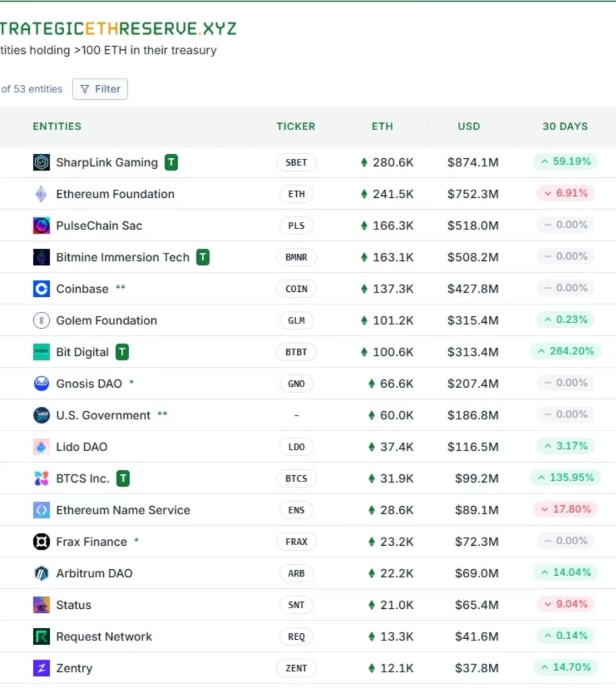Click the 6.91% decrease badge
This screenshot has width=616, height=688.
566,193
